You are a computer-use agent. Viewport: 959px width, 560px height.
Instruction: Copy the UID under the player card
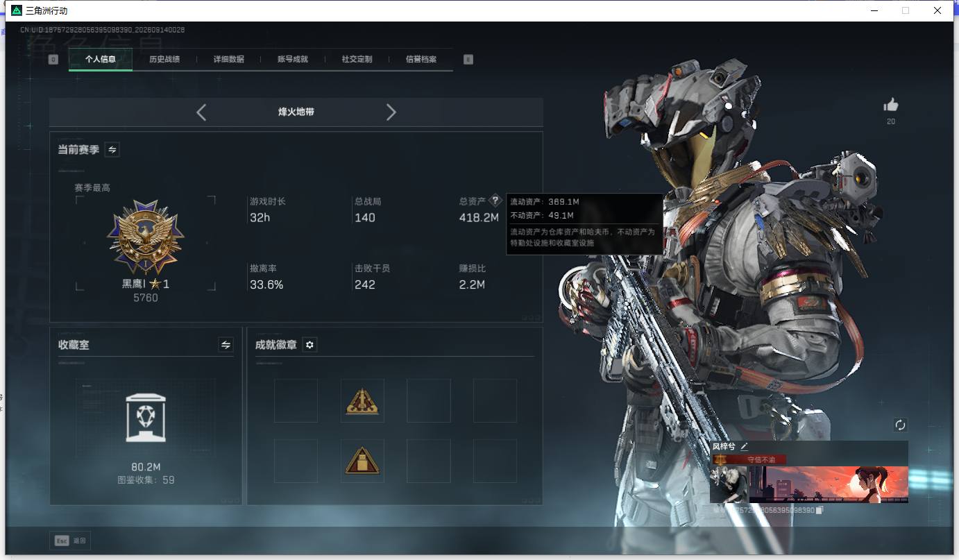(x=819, y=510)
